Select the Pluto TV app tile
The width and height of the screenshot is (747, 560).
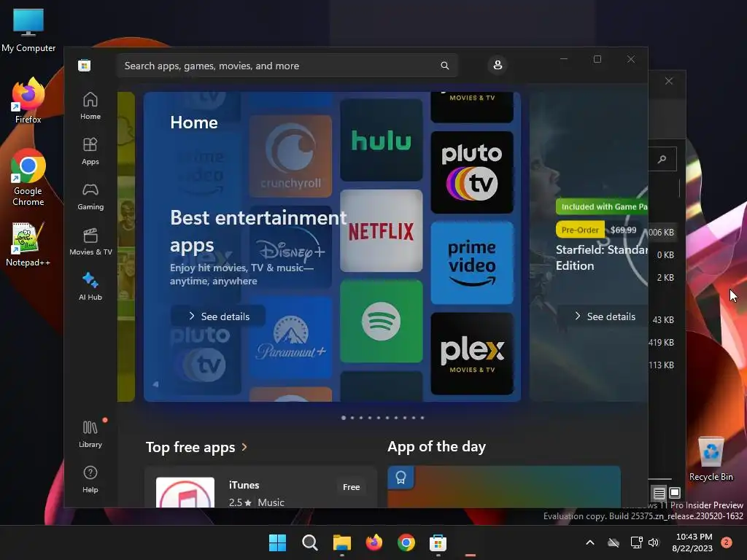tap(472, 172)
